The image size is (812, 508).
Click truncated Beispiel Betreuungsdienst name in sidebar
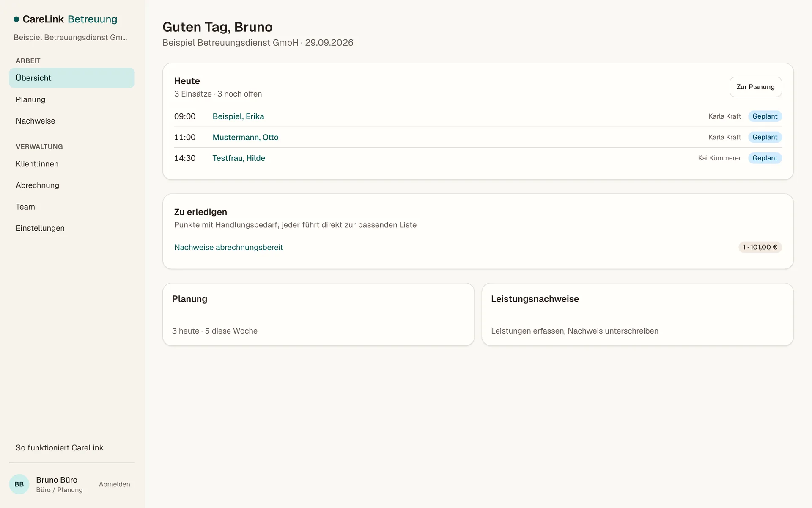tap(70, 37)
